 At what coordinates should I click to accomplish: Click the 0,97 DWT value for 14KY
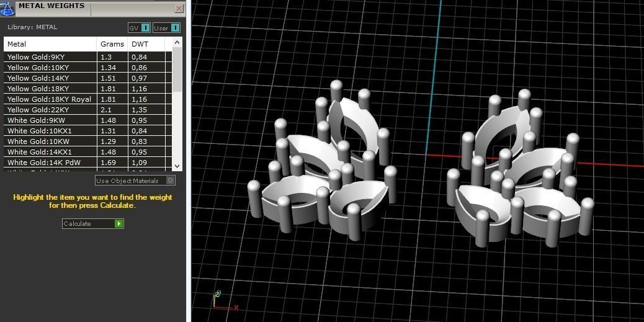pos(139,78)
